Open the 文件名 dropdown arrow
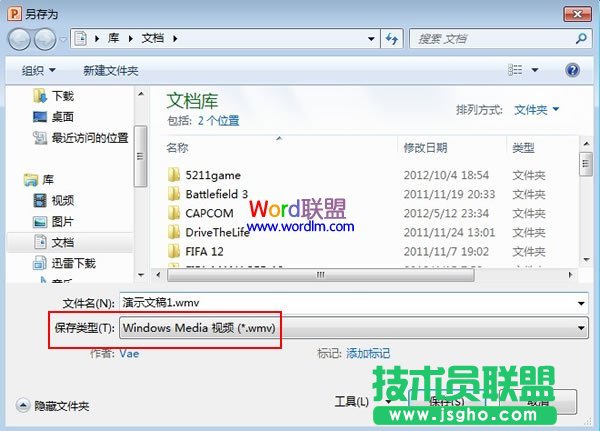This screenshot has width=600, height=431. tap(581, 304)
